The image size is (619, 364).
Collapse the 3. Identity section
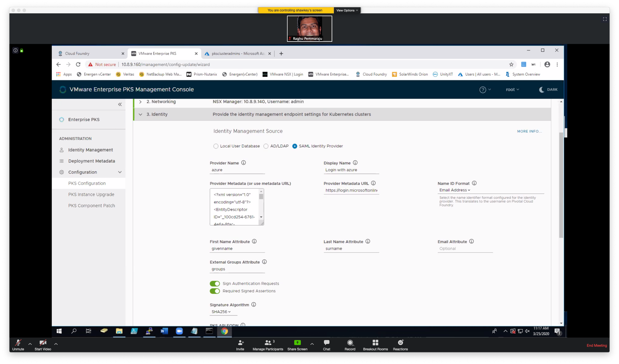click(140, 115)
